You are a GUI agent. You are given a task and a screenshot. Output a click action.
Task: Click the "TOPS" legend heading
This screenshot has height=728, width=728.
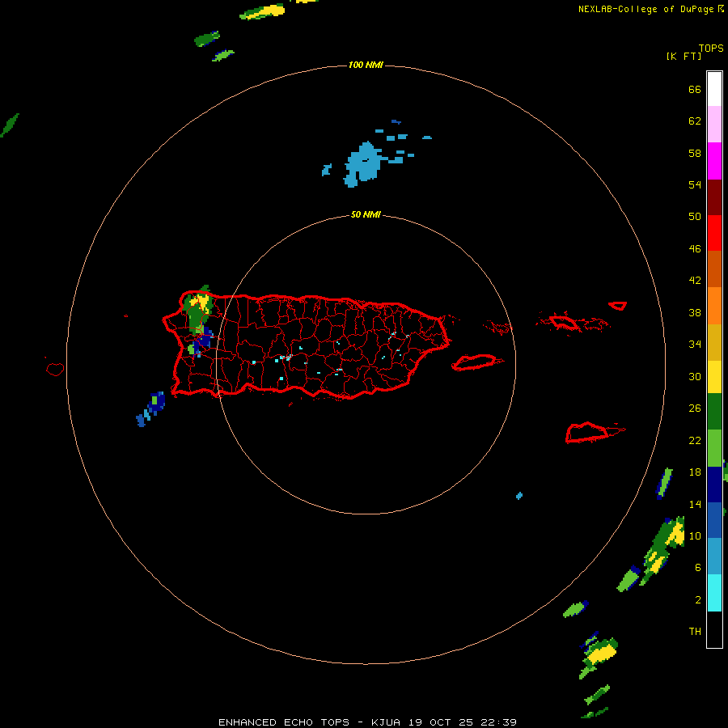pyautogui.click(x=711, y=49)
